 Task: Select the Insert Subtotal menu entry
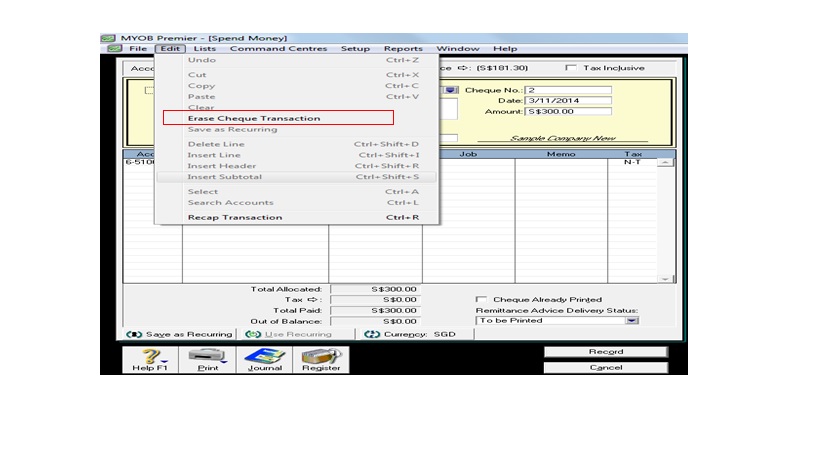[x=297, y=177]
